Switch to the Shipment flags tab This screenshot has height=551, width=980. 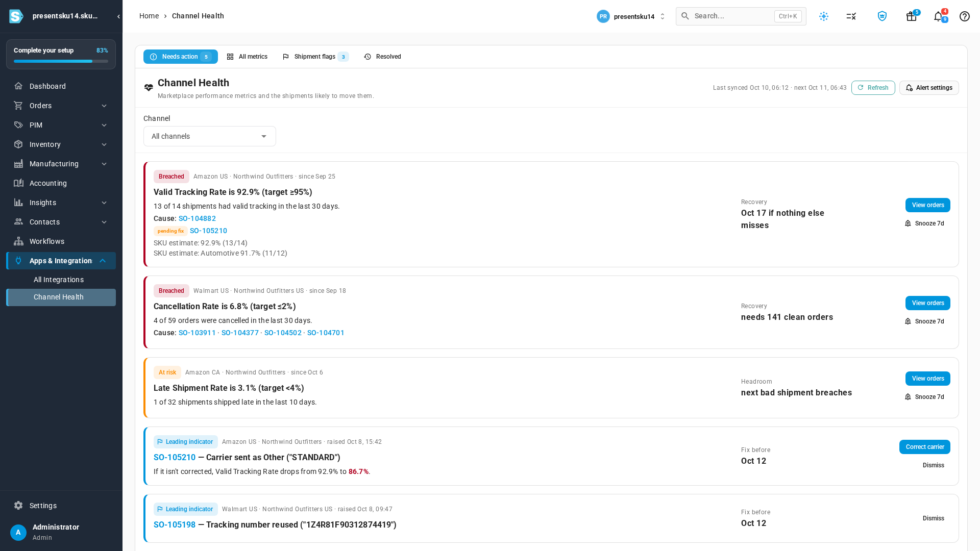click(x=315, y=57)
